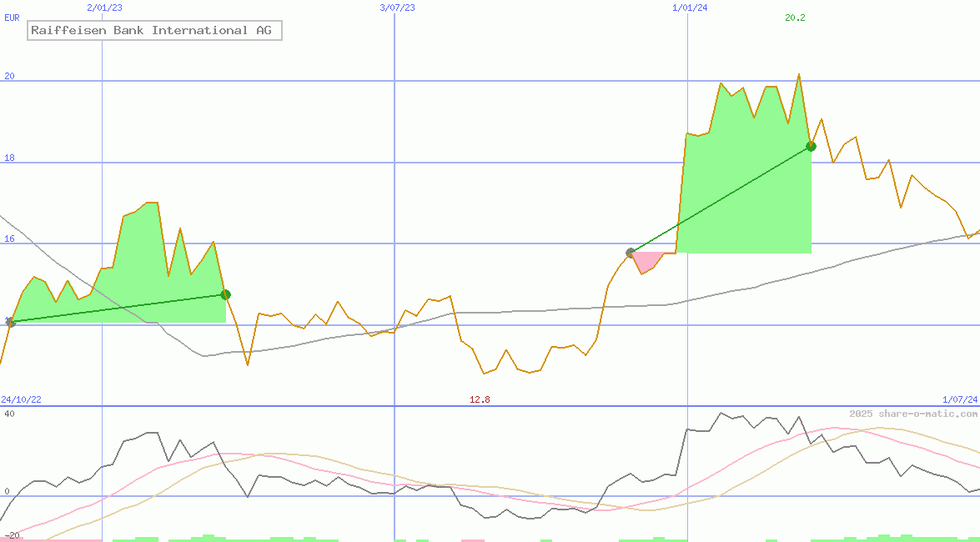Click the 12.8 low price label
Image resolution: width=980 pixels, height=542 pixels.
[x=480, y=400]
